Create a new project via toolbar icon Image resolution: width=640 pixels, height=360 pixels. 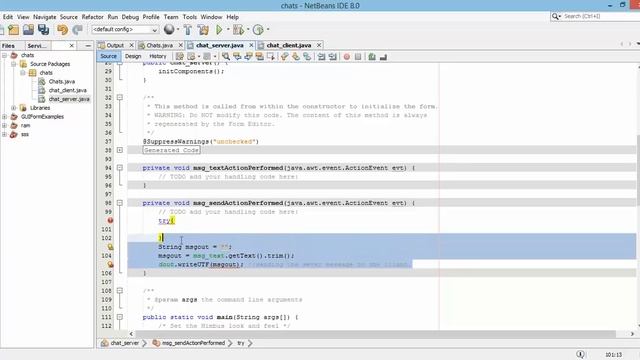13,29
